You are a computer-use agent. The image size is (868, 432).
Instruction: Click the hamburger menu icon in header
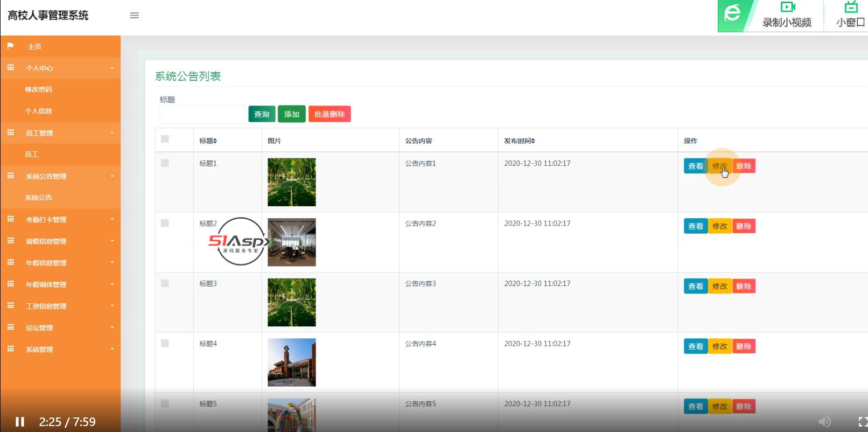tap(135, 16)
